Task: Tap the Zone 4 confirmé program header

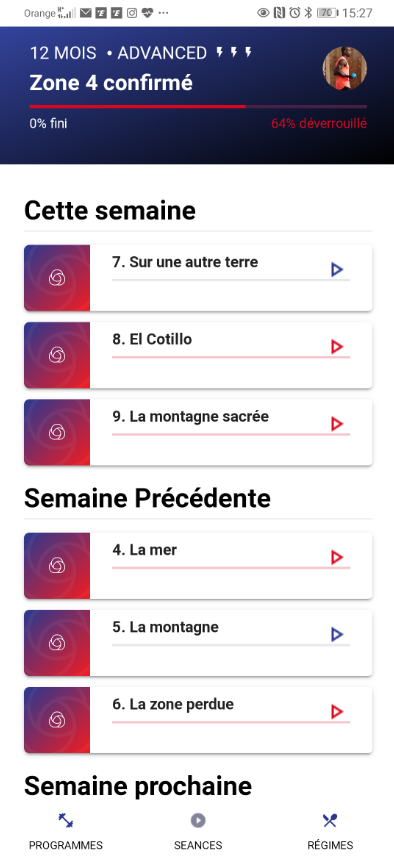Action: pos(111,83)
